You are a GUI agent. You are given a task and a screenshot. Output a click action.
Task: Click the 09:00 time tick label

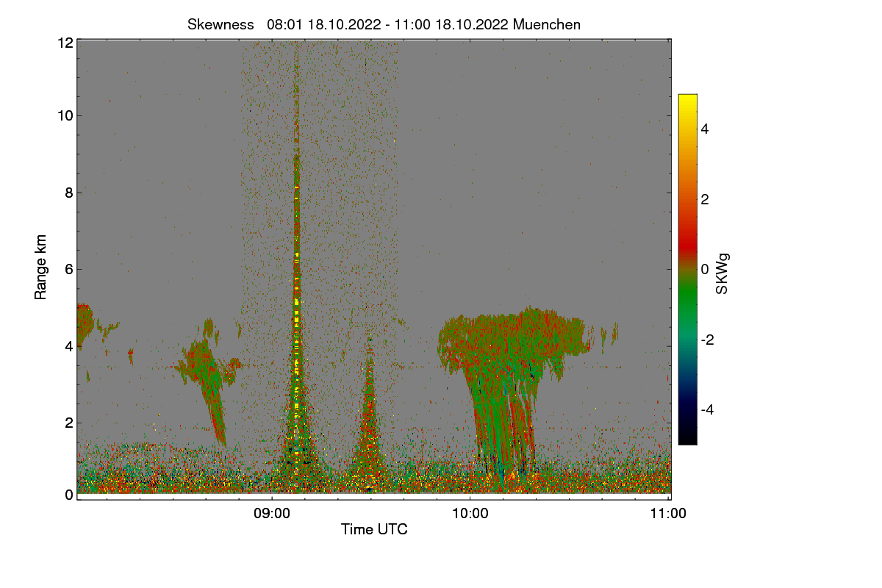point(272,514)
